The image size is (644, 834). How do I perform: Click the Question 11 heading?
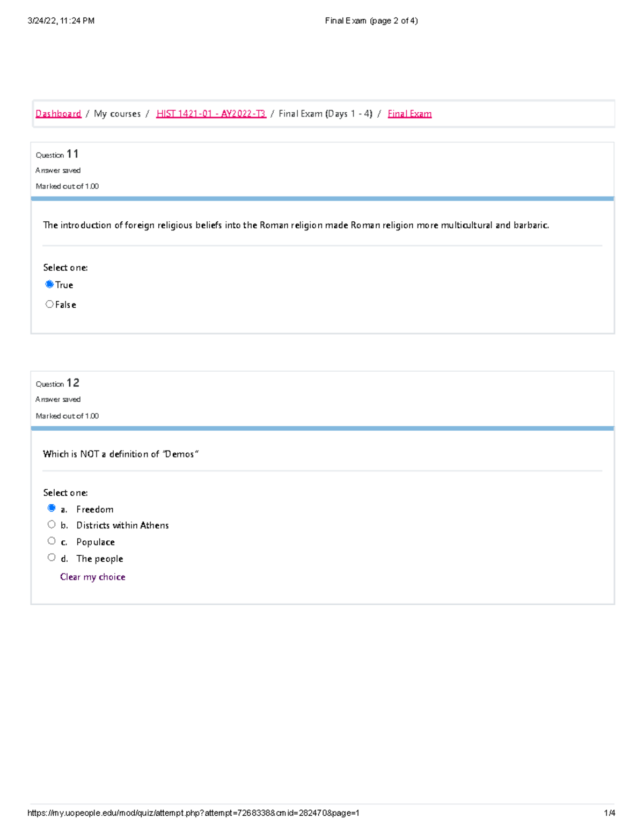(57, 154)
